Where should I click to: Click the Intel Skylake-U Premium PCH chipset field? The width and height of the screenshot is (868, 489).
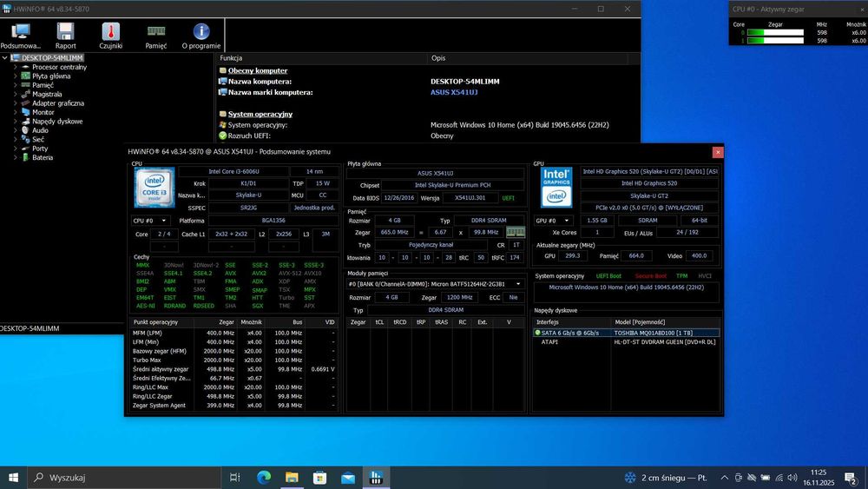tap(453, 186)
